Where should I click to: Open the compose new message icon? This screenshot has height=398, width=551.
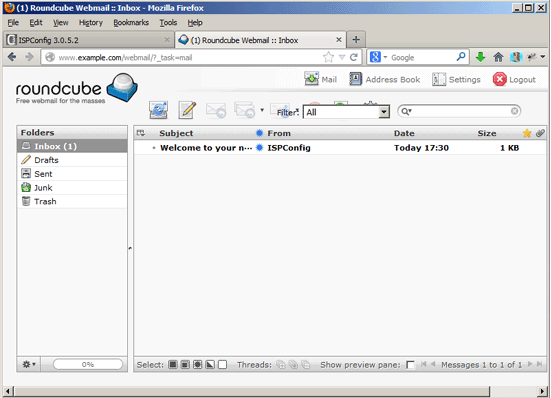pyautogui.click(x=187, y=110)
